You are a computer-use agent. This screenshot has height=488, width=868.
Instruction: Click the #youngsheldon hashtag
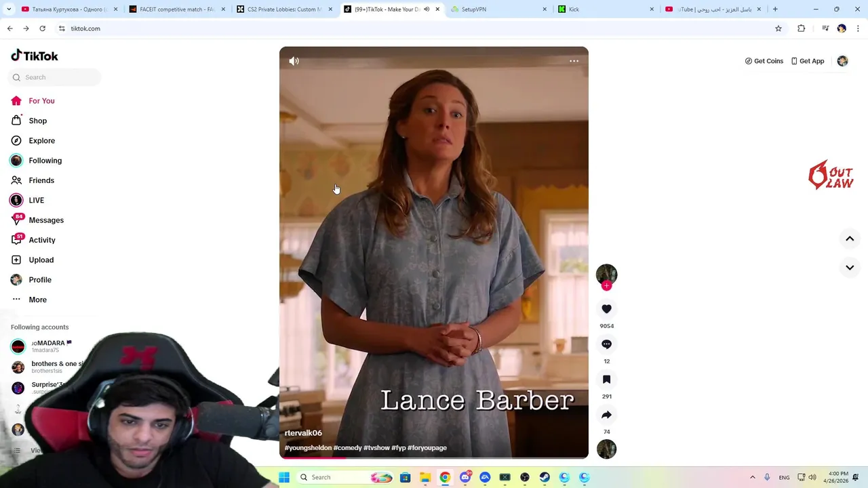(308, 448)
